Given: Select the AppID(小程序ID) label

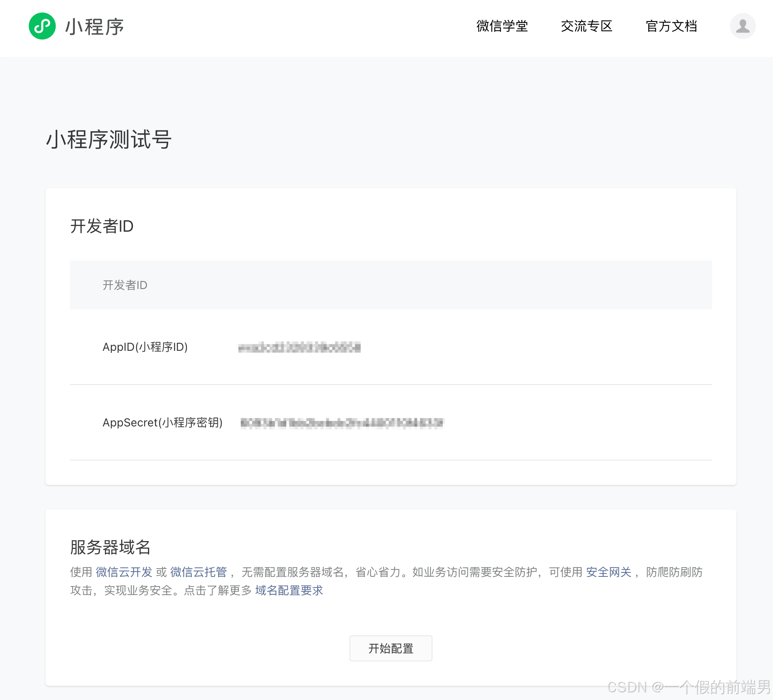Looking at the screenshot, I should 145,347.
